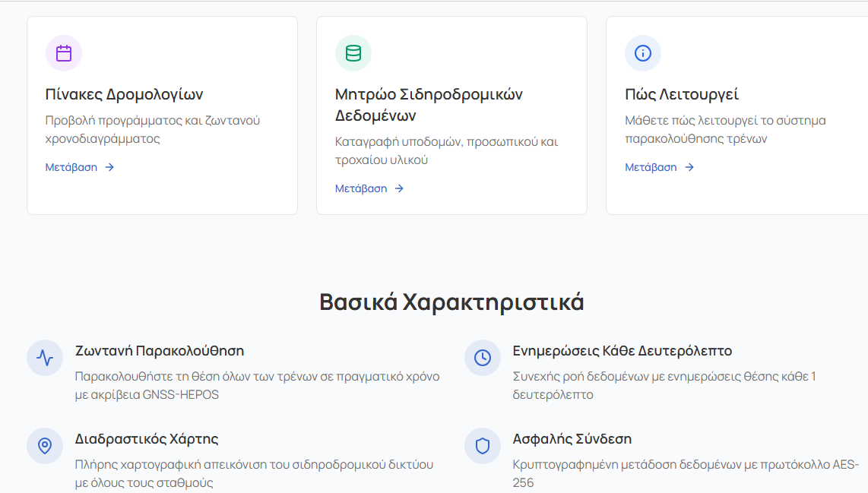Click the Πίνακες Δρομολογίων card title
This screenshot has width=868, height=493.
124,95
